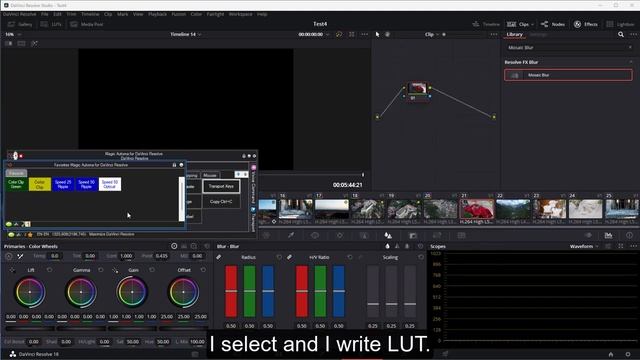
Task: Select the Mouse tab in Magic Autumn
Action: tap(210, 176)
